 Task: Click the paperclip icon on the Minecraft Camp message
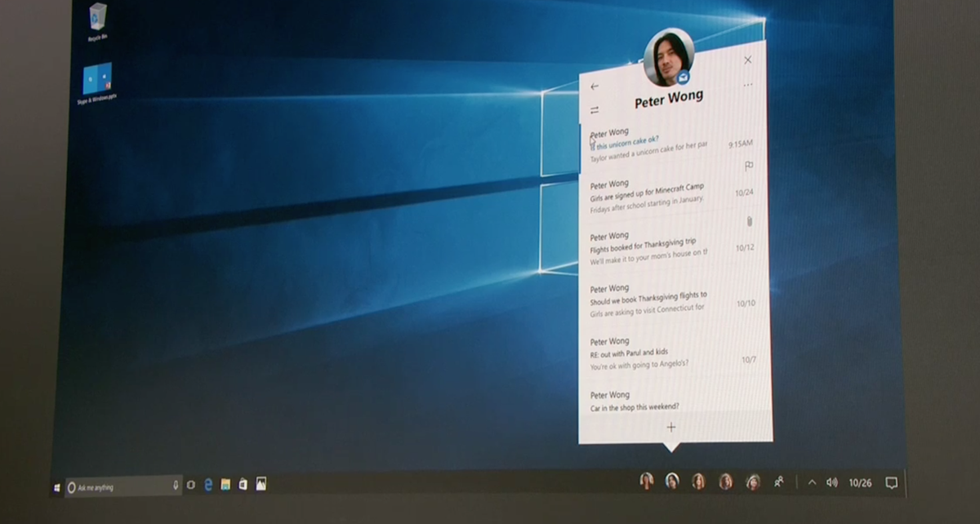[749, 219]
